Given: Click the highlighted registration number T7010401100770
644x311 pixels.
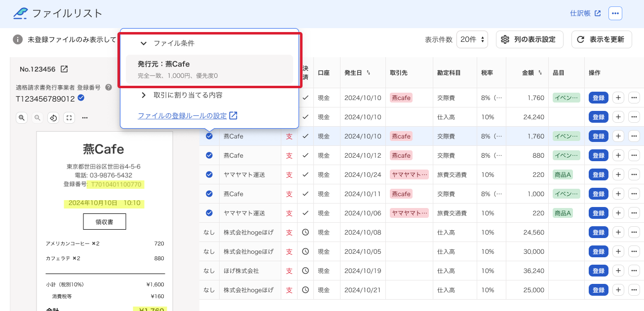Looking at the screenshot, I should [116, 184].
